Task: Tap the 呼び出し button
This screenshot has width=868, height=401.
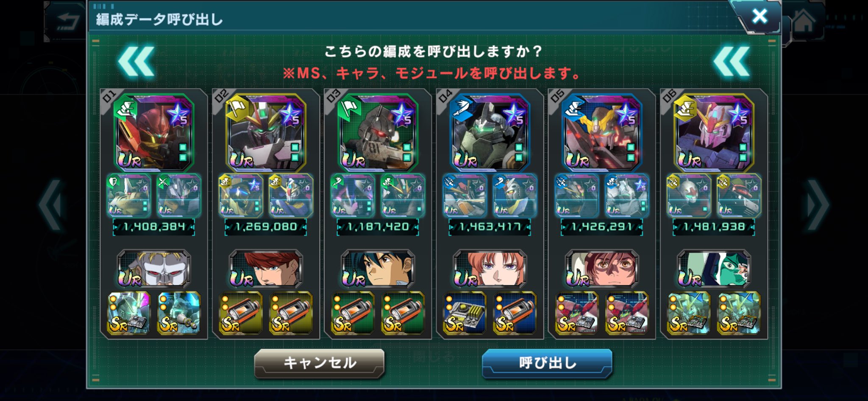Action: pyautogui.click(x=547, y=363)
